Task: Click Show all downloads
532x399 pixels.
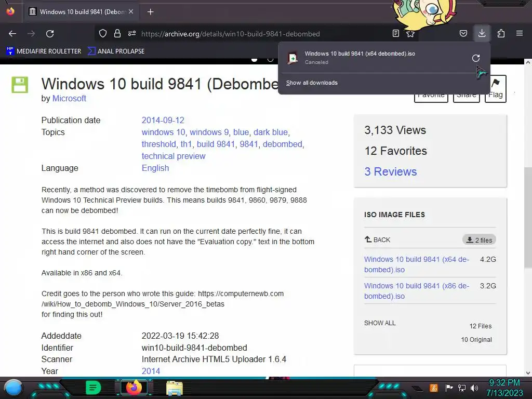Action: pos(312,83)
